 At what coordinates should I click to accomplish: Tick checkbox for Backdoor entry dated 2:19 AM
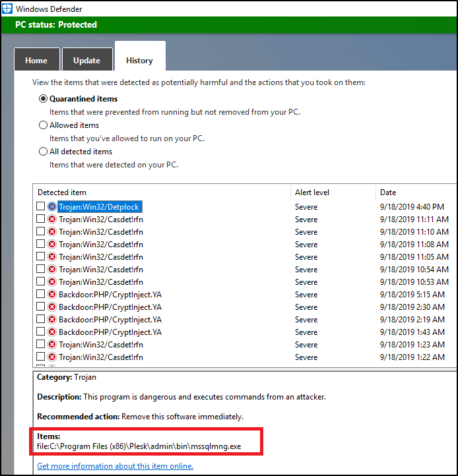(x=41, y=320)
